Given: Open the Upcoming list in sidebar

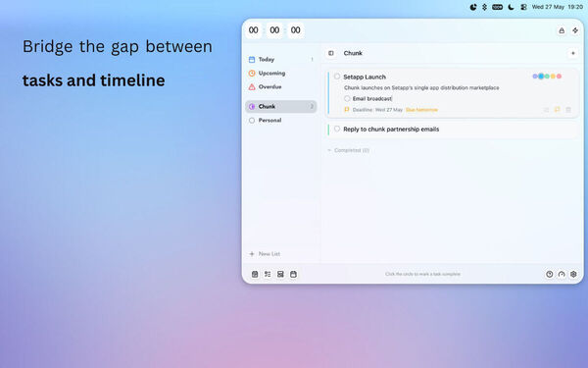Looking at the screenshot, I should [281, 74].
